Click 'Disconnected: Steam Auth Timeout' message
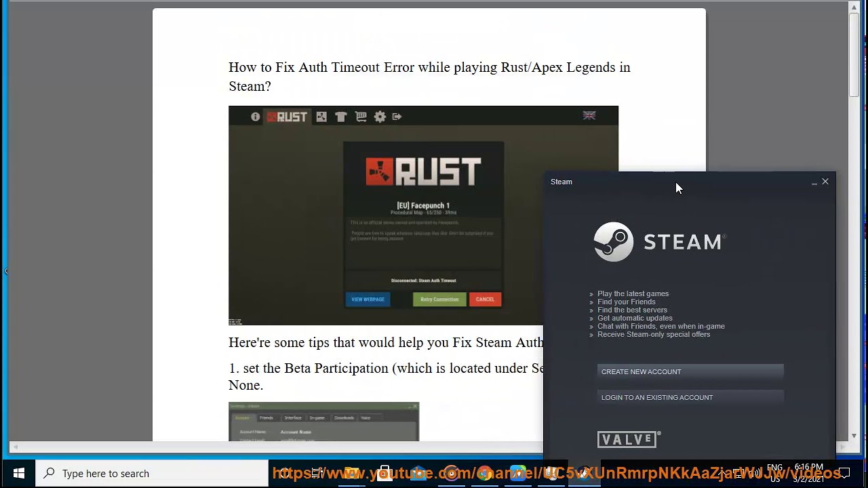This screenshot has width=868, height=488. pyautogui.click(x=423, y=281)
